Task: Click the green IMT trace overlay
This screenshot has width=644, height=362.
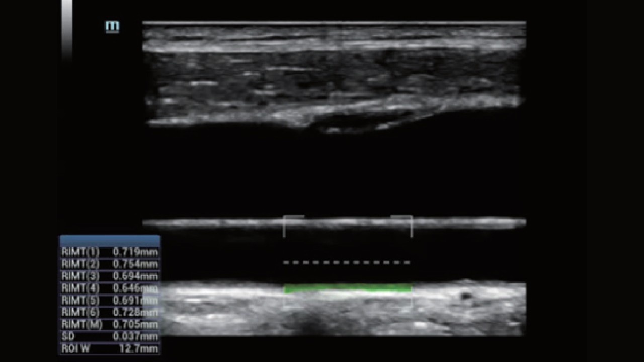Action: tap(347, 288)
